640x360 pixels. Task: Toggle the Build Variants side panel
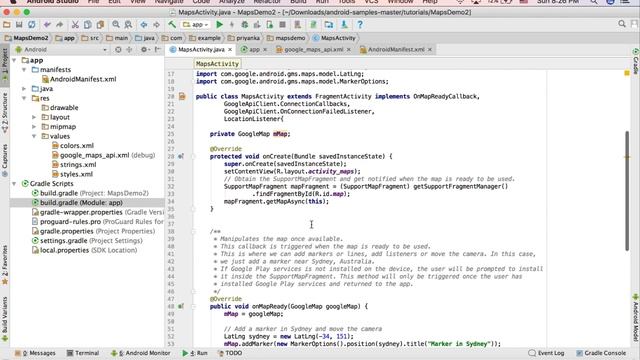coord(5,319)
